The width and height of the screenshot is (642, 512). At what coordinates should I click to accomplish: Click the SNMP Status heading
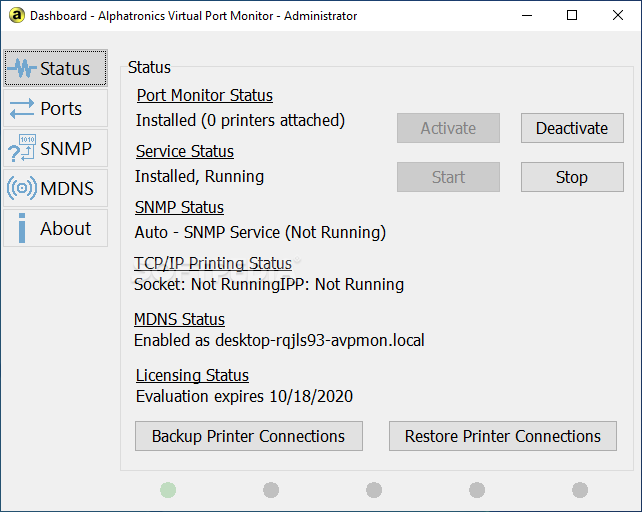click(179, 207)
